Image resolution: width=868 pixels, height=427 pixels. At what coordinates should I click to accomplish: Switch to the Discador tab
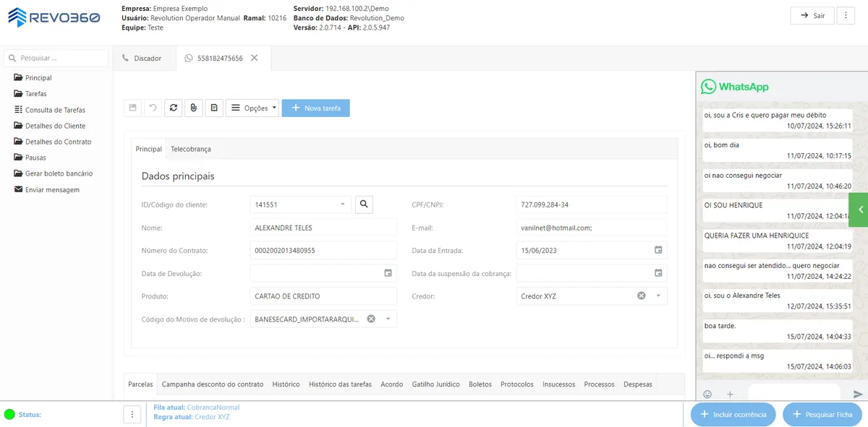(x=144, y=58)
